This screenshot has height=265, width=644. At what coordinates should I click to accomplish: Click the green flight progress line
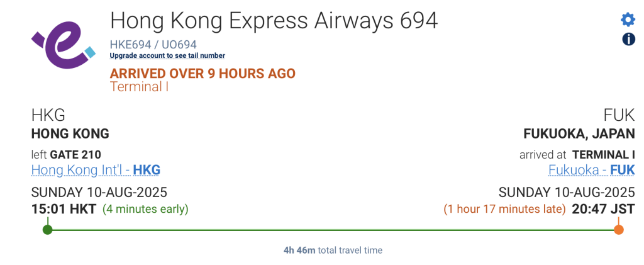pos(333,230)
